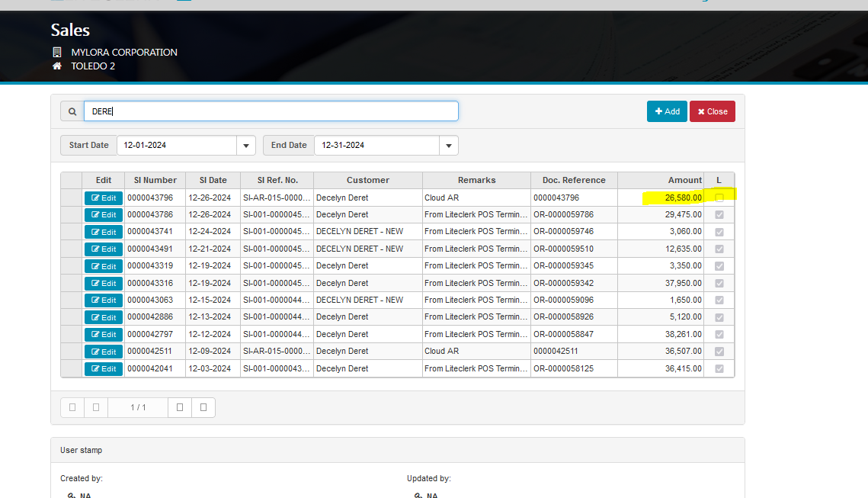The width and height of the screenshot is (868, 498).
Task: Go to the previous page of results
Action: tap(95, 407)
